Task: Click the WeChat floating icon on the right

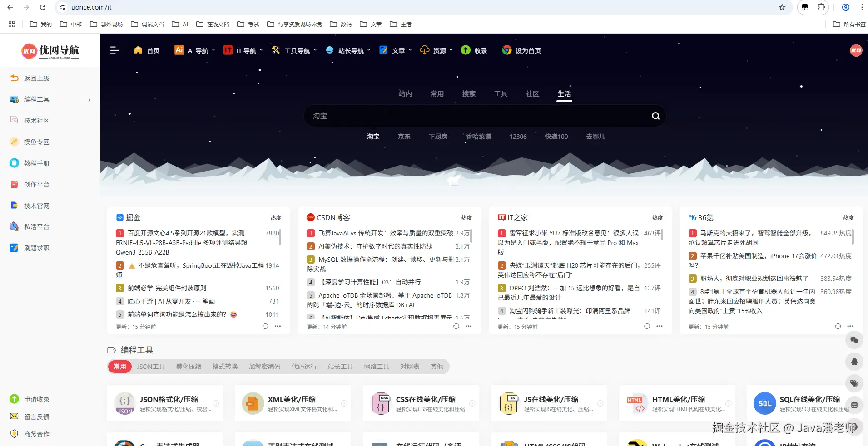Action: [x=854, y=340]
